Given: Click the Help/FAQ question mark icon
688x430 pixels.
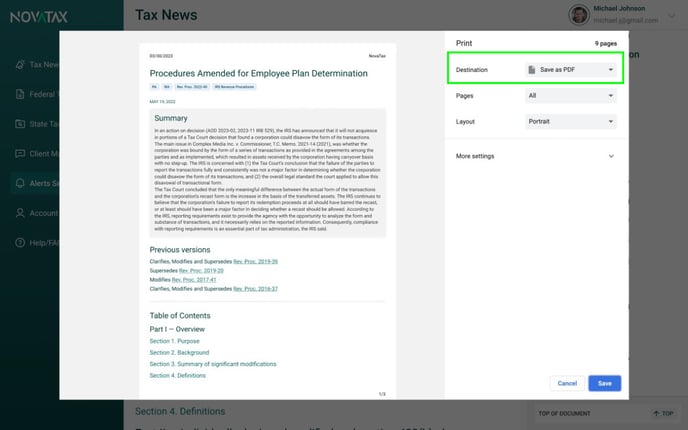Looking at the screenshot, I should coord(20,243).
